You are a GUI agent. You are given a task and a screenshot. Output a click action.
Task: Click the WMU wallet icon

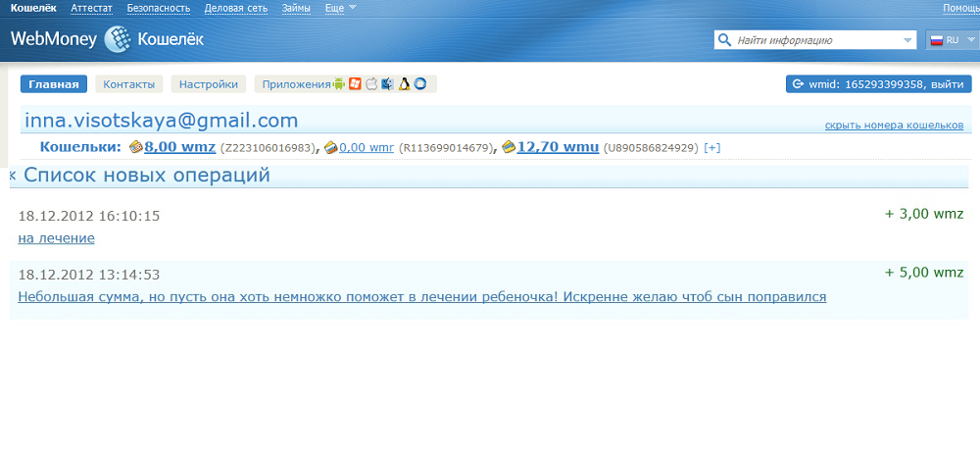point(509,147)
